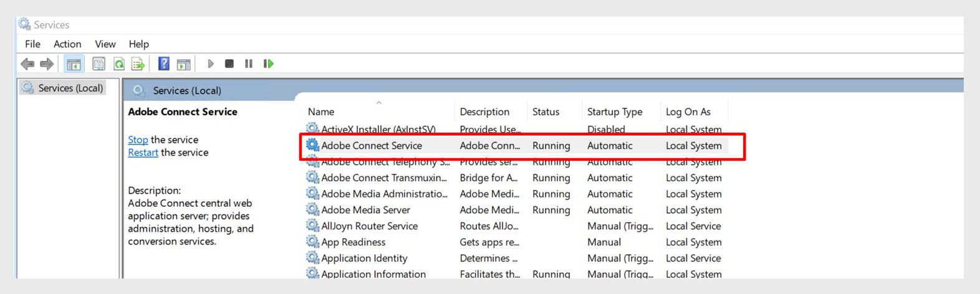Click gear icon of Adobe Media Administration row
This screenshot has width=980, height=294.
pos(312,194)
